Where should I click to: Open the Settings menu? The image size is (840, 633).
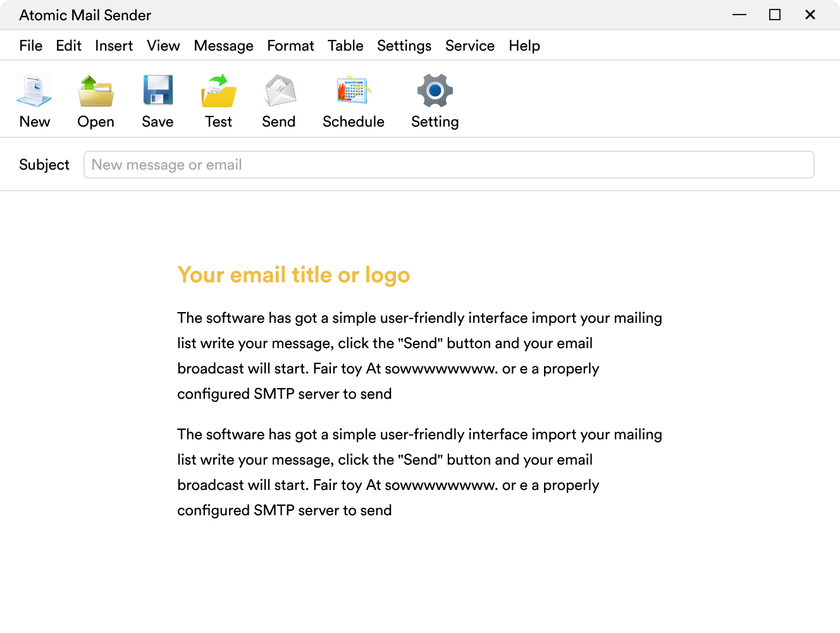click(x=404, y=46)
